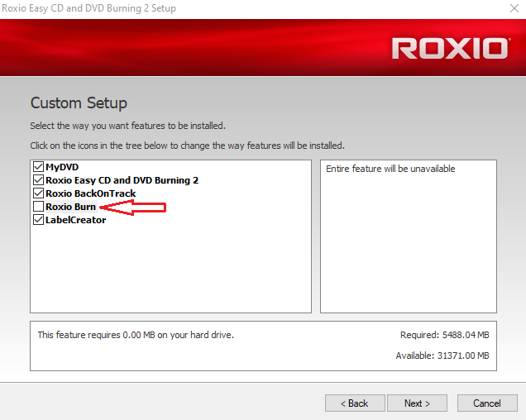Select the Roxio BackOnTrack label

pyautogui.click(x=91, y=193)
